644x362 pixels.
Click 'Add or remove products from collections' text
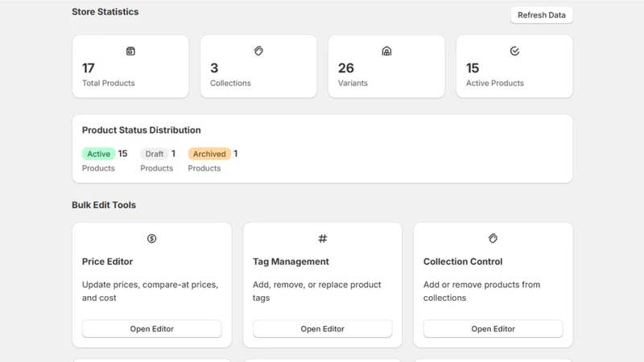click(x=481, y=291)
